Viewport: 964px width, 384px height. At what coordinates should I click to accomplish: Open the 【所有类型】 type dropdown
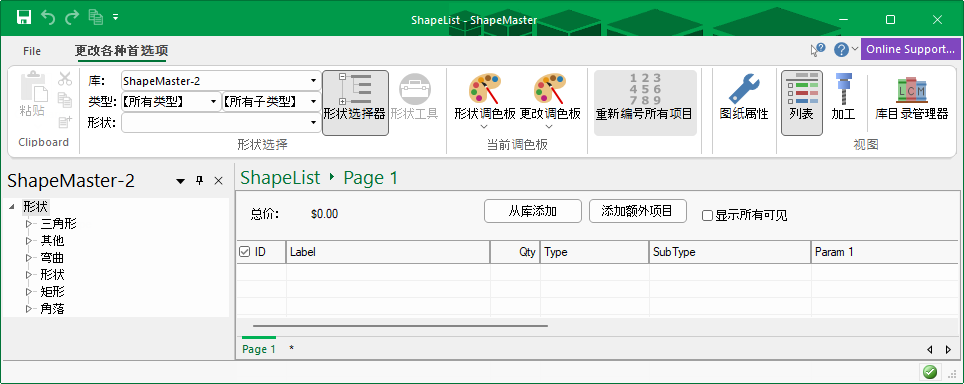tap(213, 101)
